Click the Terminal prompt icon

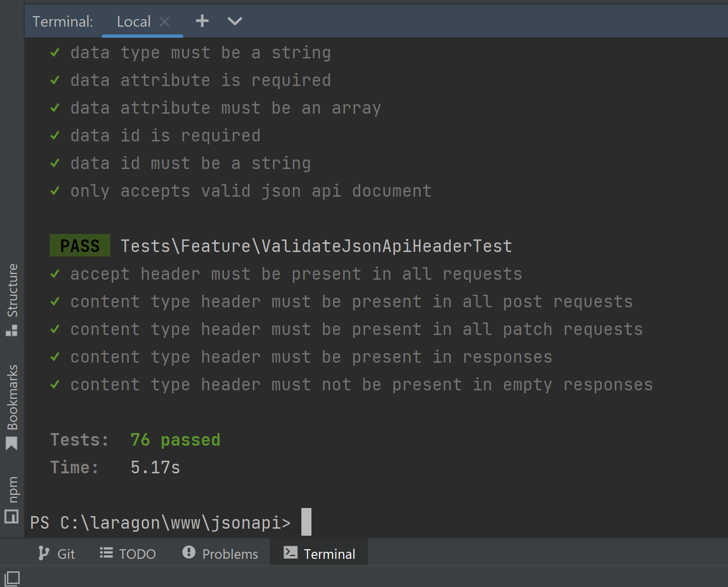pos(290,552)
